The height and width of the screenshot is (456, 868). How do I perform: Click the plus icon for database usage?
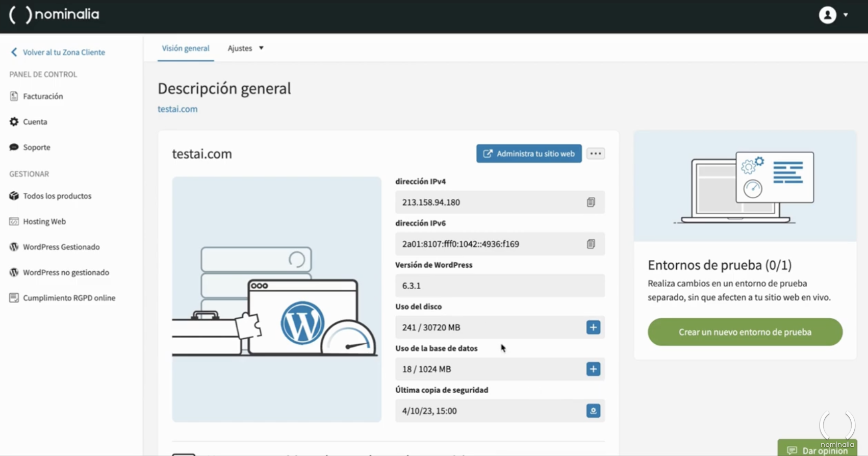(x=593, y=369)
